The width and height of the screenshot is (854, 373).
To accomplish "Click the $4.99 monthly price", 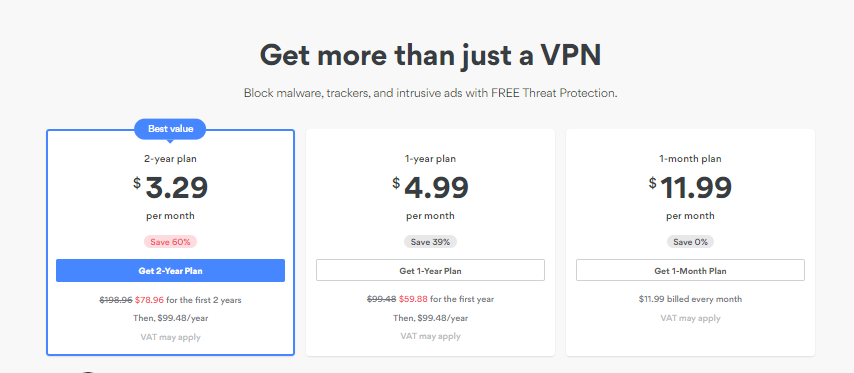I will coord(430,187).
